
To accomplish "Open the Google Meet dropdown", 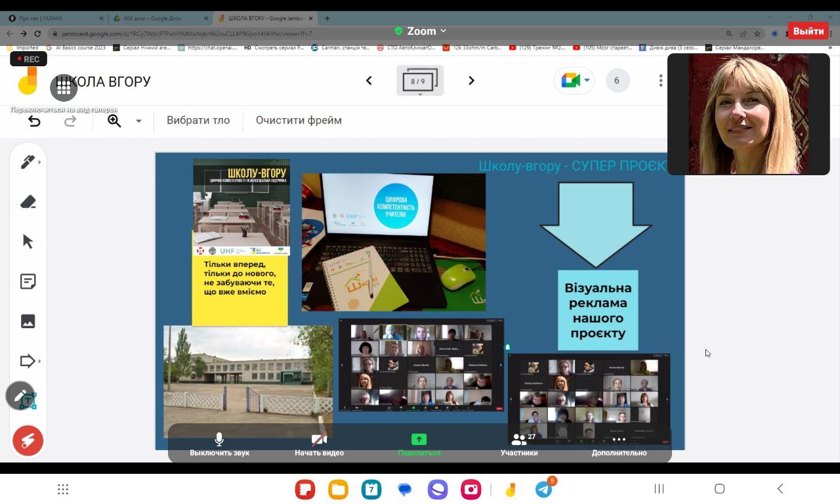I will pyautogui.click(x=575, y=81).
